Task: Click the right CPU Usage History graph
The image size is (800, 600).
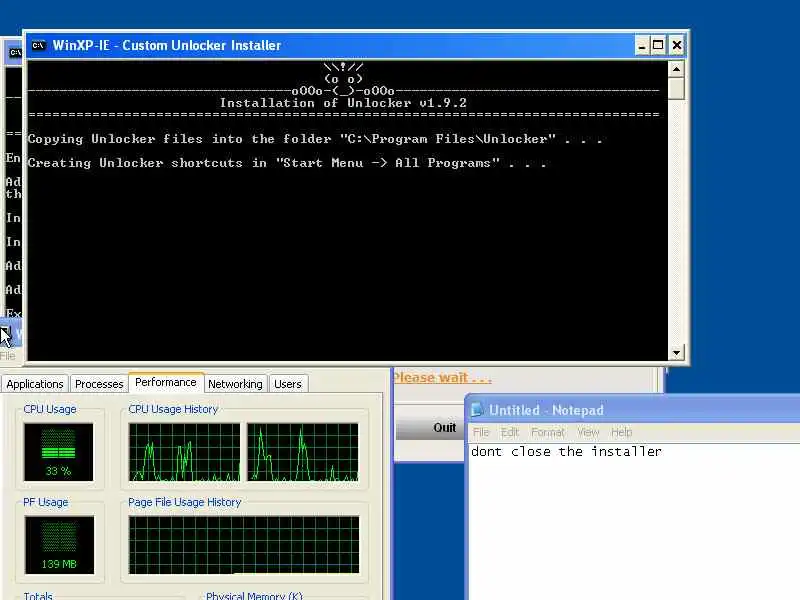Action: pos(303,452)
